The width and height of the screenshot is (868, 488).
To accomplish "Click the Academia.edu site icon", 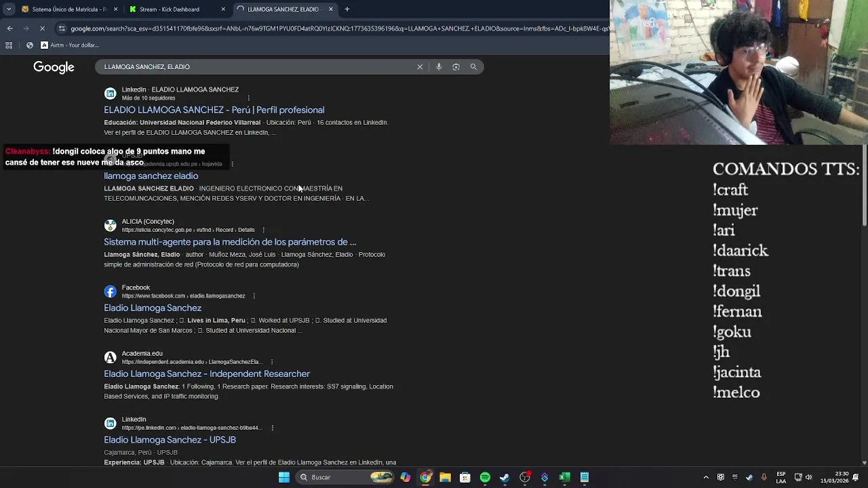I will click(x=110, y=357).
